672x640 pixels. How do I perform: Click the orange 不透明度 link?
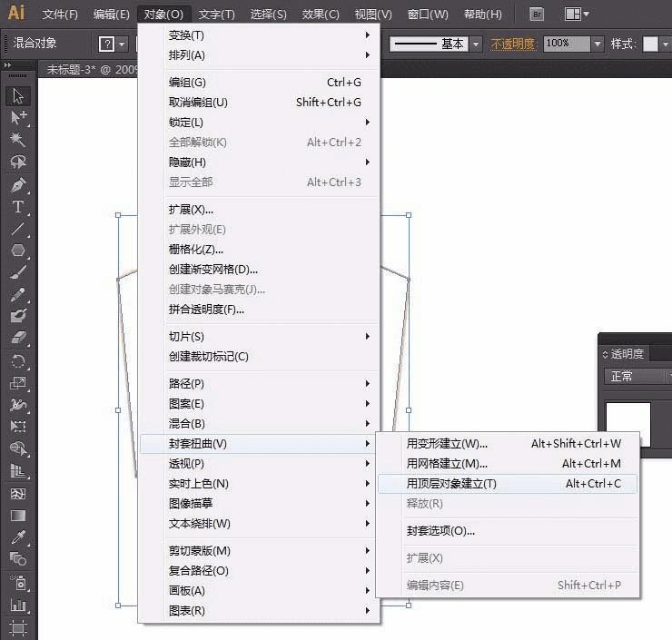point(513,44)
